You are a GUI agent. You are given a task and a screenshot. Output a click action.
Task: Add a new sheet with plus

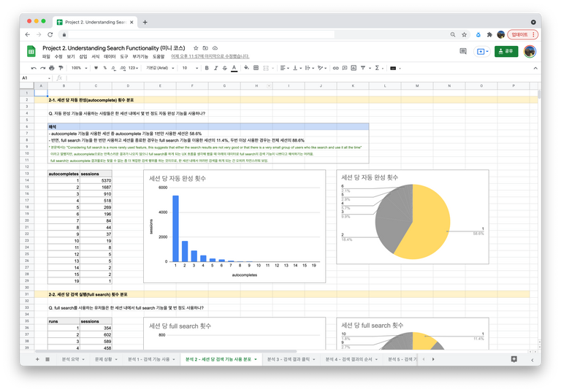click(37, 359)
